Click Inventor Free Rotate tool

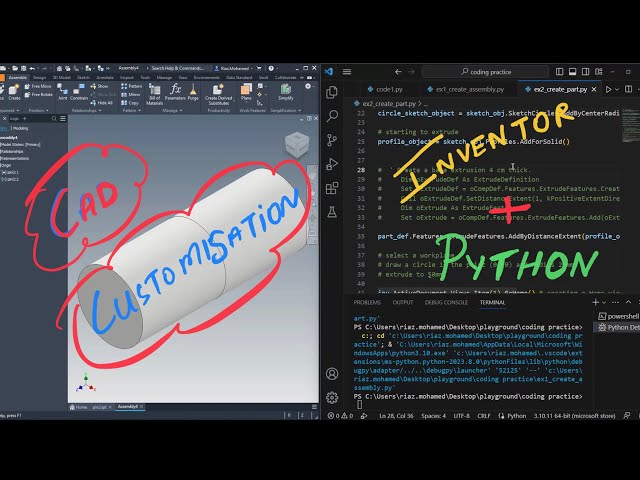coord(38,95)
